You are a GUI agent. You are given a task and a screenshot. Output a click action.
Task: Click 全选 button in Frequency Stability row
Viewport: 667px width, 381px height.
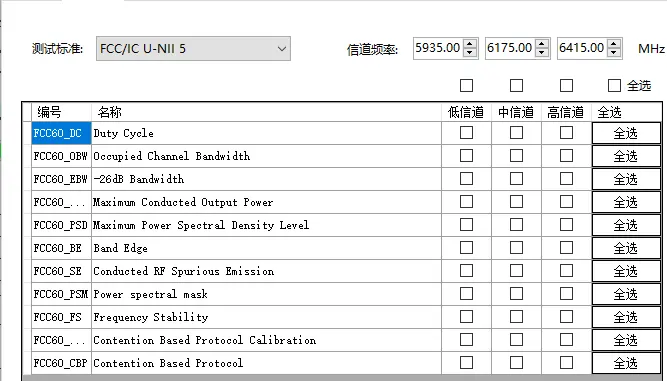click(x=626, y=317)
